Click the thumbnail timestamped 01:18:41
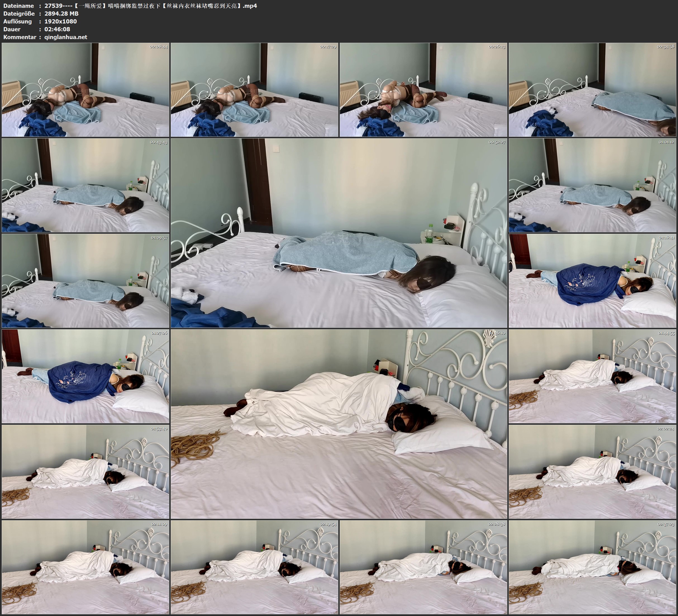The image size is (678, 616). 592,281
